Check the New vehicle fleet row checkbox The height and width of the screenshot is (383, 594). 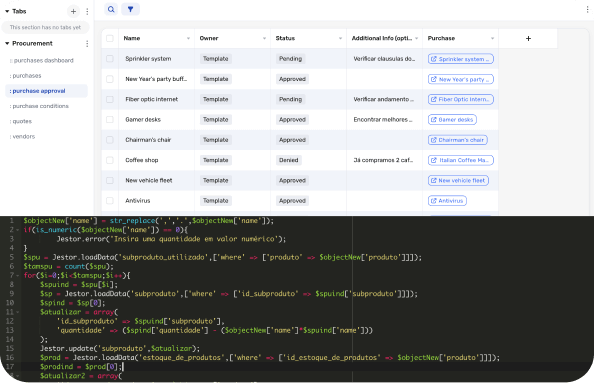(110, 180)
